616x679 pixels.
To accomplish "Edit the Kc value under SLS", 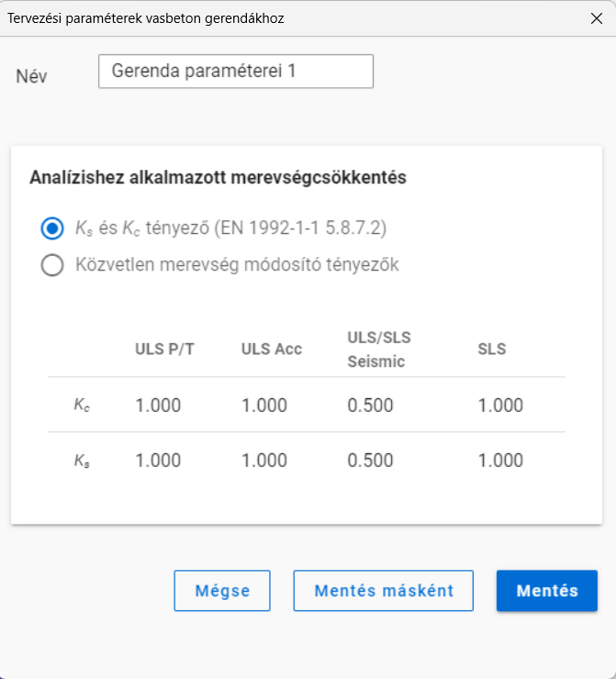I will click(500, 406).
